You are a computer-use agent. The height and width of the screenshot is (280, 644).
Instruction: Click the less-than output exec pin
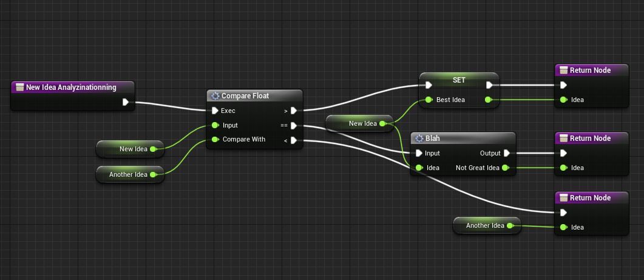point(293,141)
